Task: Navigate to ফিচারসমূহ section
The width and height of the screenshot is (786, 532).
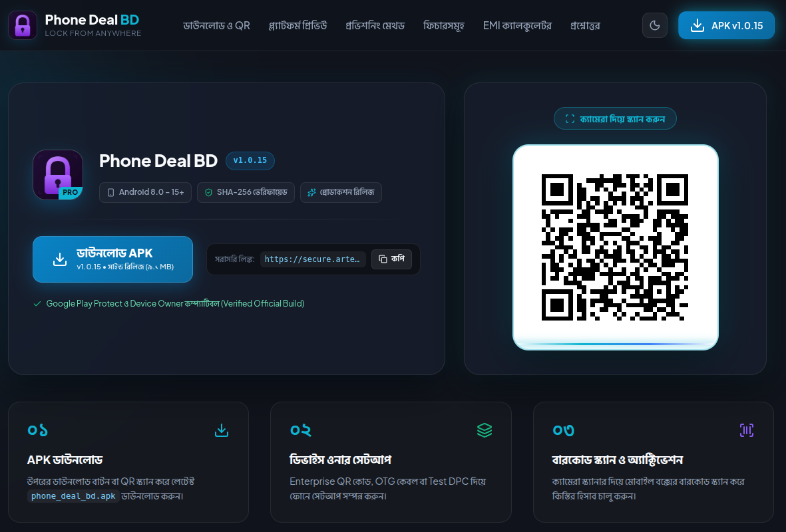Action: (x=444, y=25)
